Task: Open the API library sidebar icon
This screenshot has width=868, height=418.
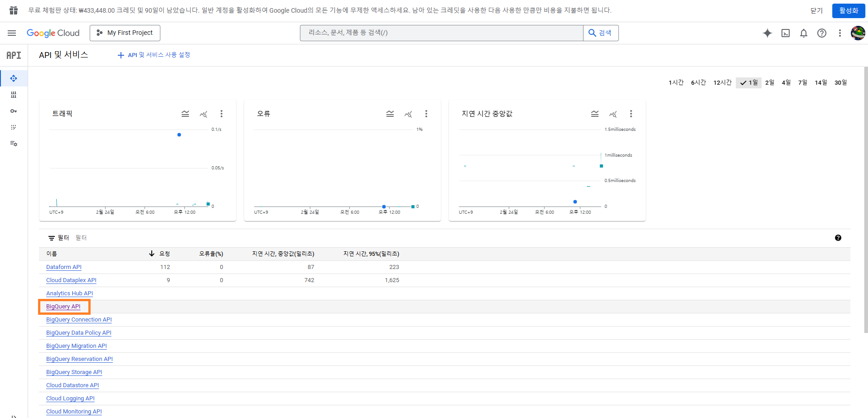Action: [x=14, y=95]
